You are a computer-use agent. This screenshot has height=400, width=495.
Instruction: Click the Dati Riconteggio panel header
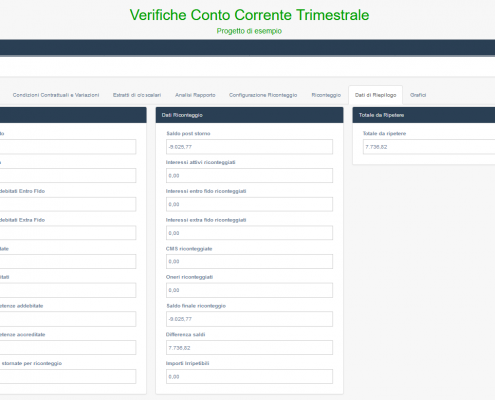249,115
